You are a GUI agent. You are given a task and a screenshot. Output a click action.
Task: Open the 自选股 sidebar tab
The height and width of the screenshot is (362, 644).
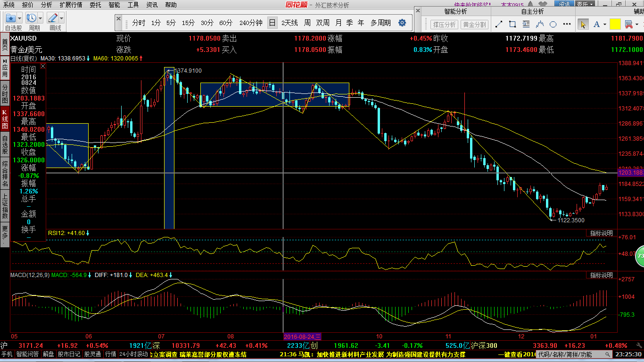[5, 145]
